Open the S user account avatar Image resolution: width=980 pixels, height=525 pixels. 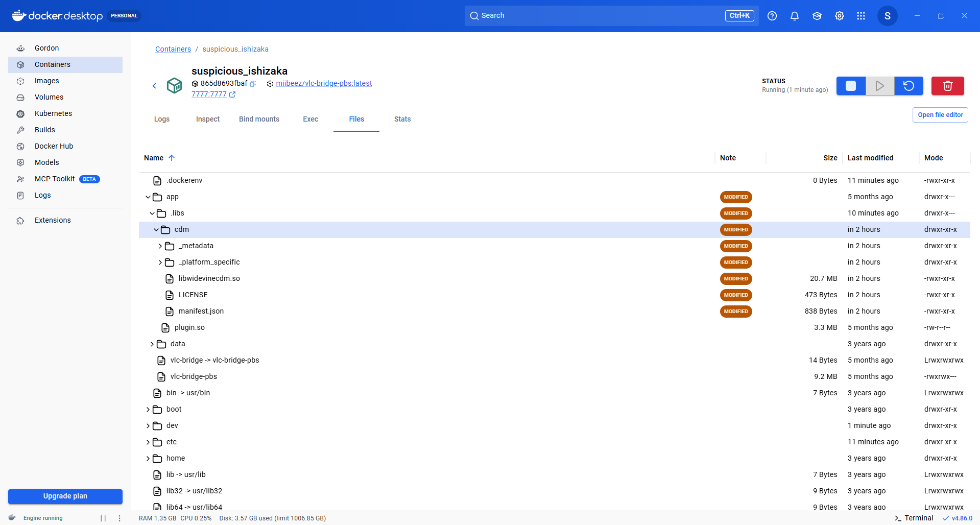[888, 16]
